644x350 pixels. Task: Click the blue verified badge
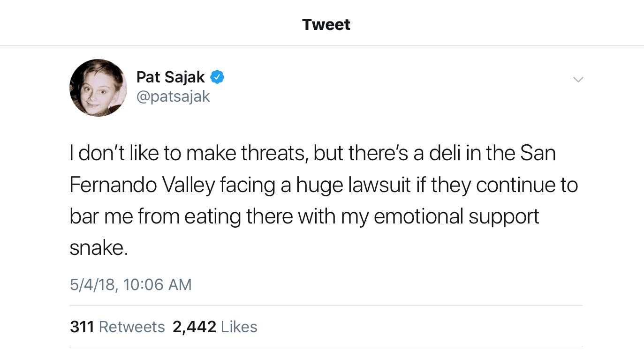tap(217, 77)
